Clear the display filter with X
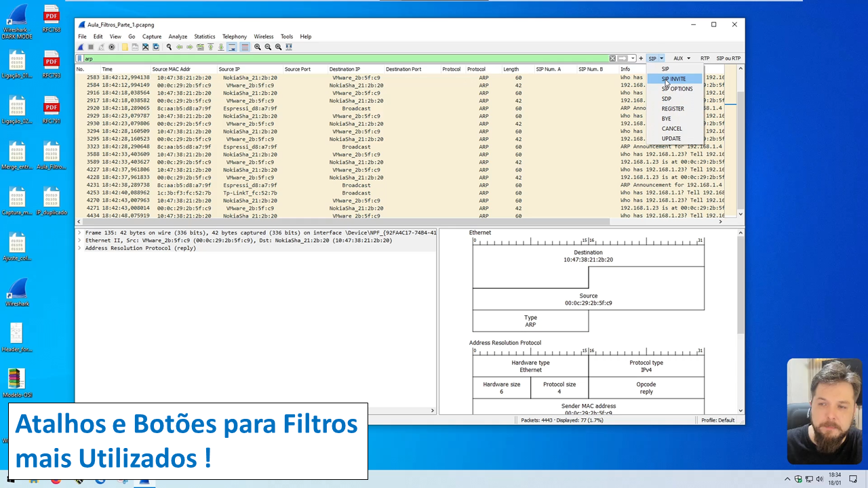Screen dimensions: 868x488 pyautogui.click(x=612, y=58)
